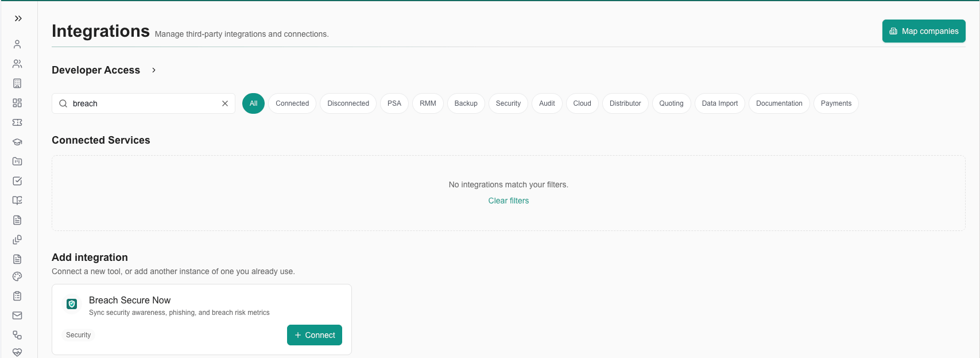This screenshot has width=980, height=358.
Task: Open the dashboard grid sidebar icon
Action: click(x=17, y=103)
